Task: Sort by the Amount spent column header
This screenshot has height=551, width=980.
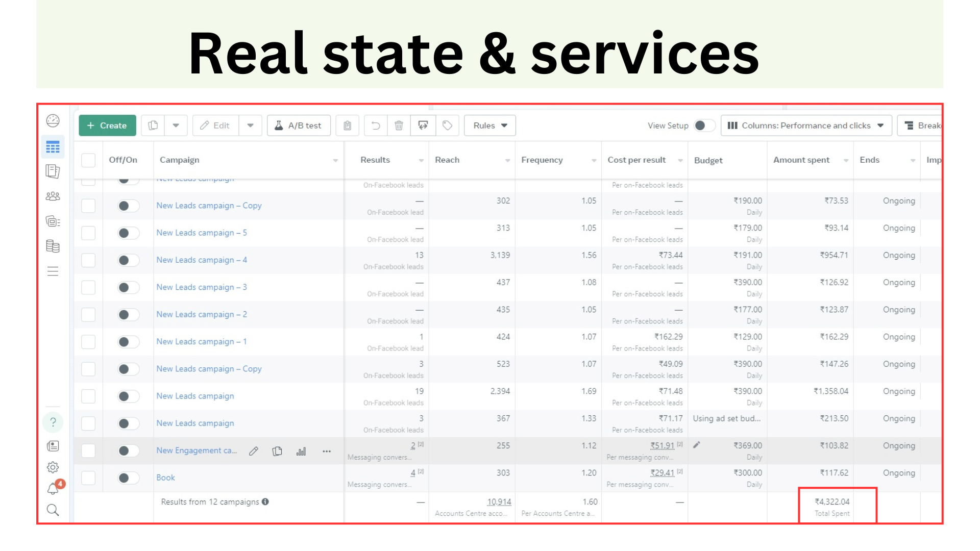Action: (801, 160)
